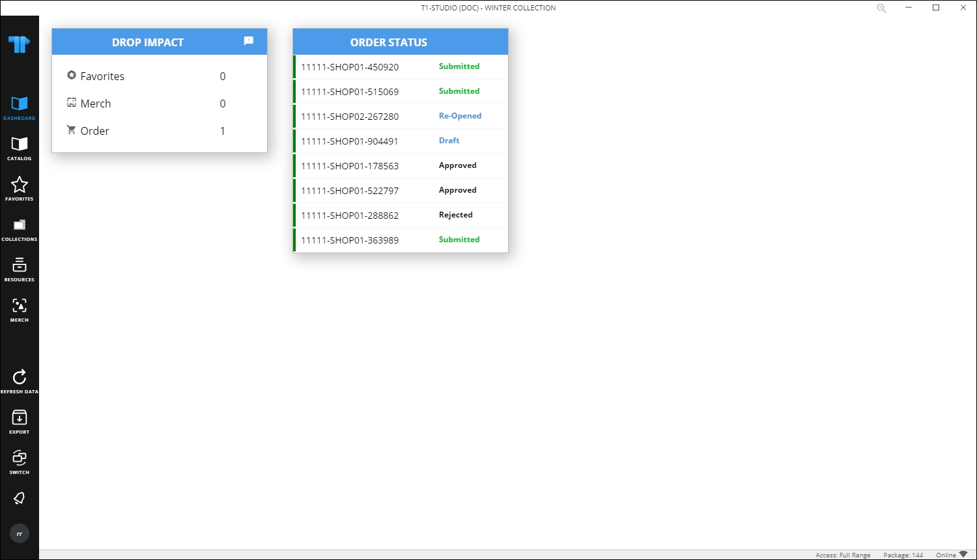Click the rr user avatar
This screenshot has height=560, width=977.
tap(20, 533)
